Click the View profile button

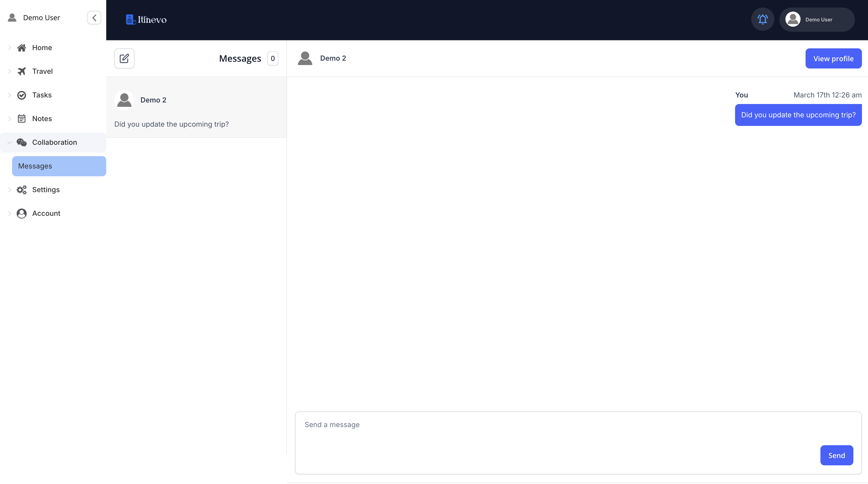(833, 58)
